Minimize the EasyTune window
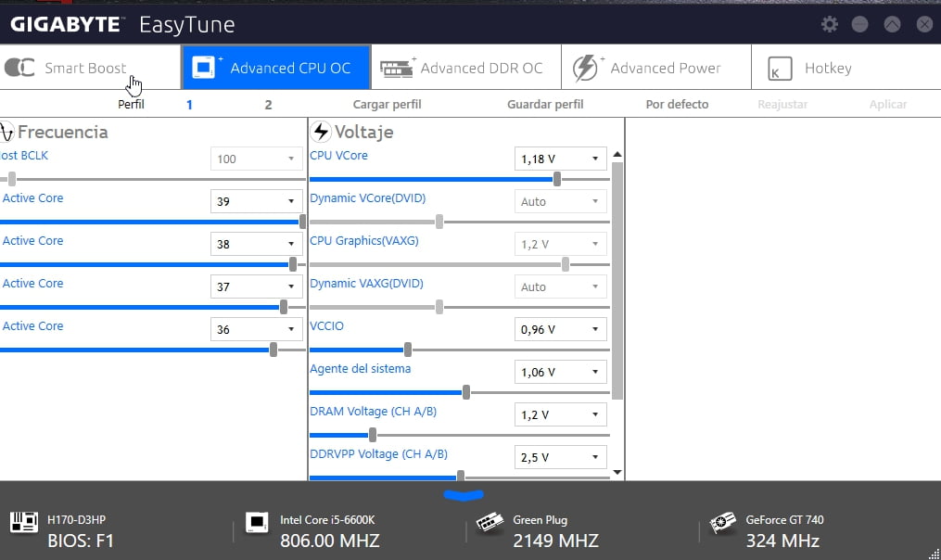The height and width of the screenshot is (560, 941). (x=860, y=24)
